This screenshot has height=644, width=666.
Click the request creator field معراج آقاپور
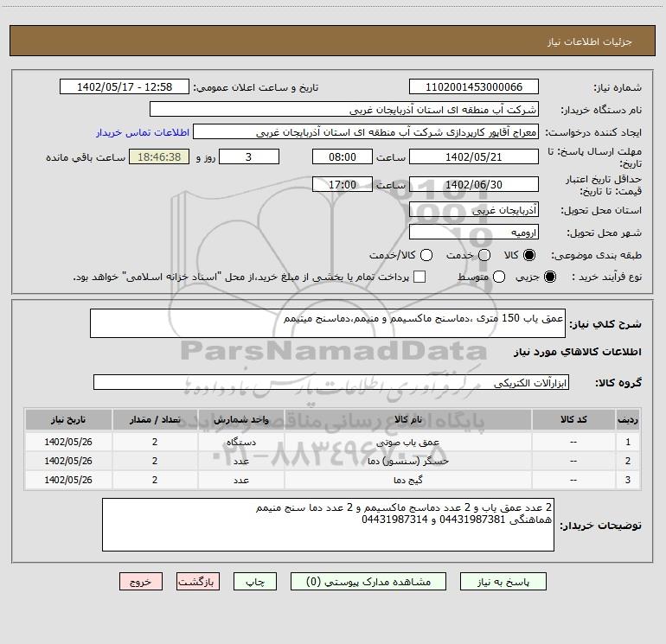(366, 131)
